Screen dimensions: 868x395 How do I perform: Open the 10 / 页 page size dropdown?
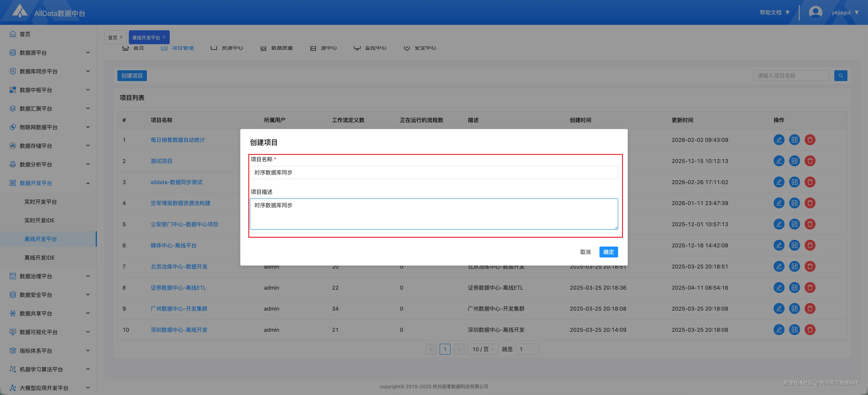coord(483,349)
